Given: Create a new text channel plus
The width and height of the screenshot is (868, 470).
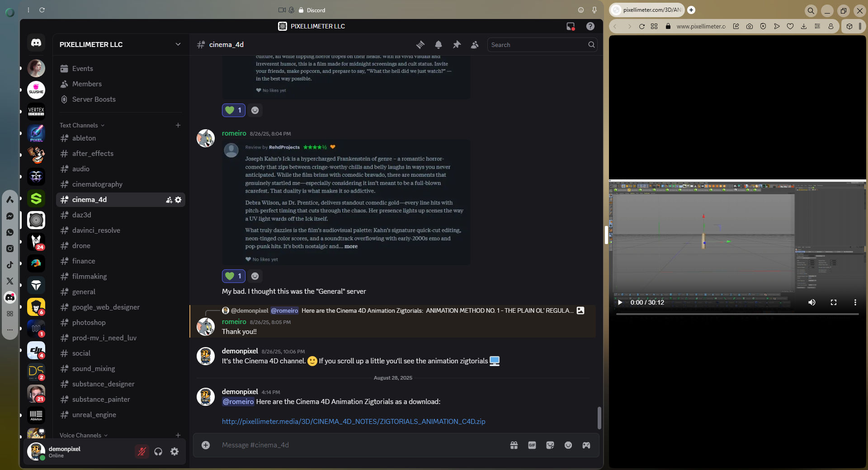Looking at the screenshot, I should [x=178, y=125].
